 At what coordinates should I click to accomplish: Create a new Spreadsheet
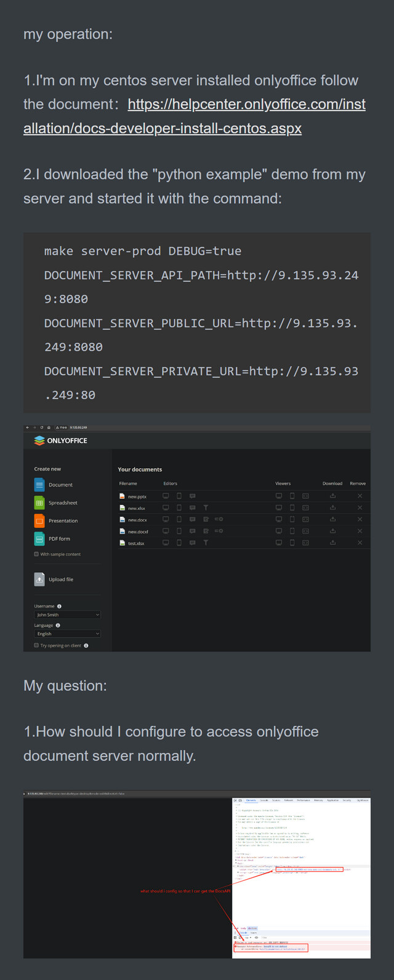tap(56, 503)
